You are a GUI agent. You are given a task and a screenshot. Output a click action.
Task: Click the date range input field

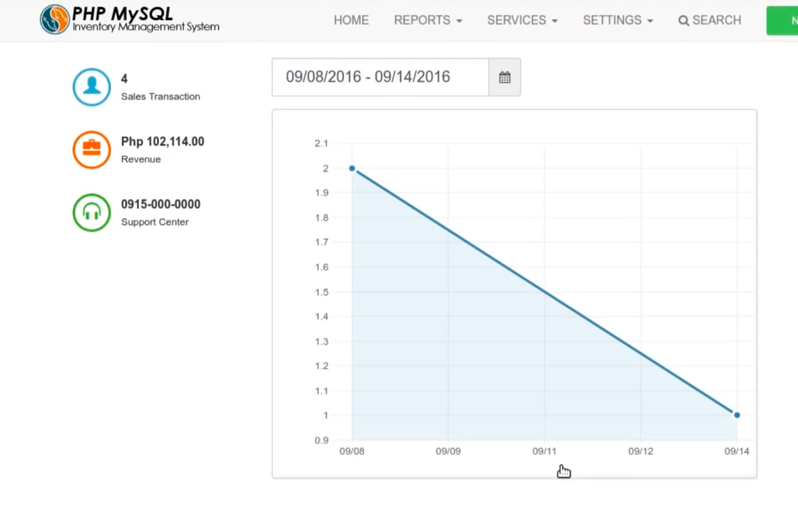[x=380, y=77]
